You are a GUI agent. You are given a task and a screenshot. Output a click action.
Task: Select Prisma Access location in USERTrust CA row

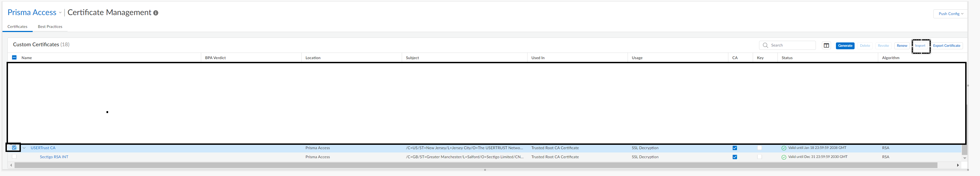[318, 148]
